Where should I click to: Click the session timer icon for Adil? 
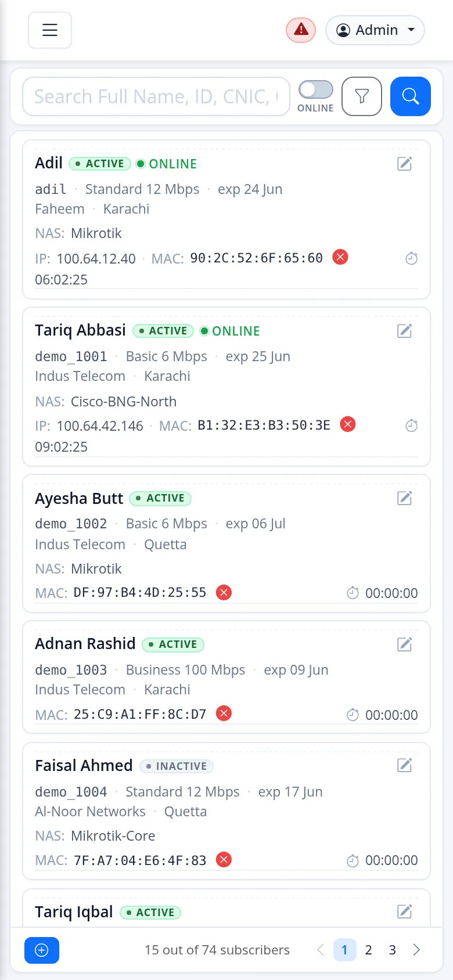pyautogui.click(x=411, y=258)
